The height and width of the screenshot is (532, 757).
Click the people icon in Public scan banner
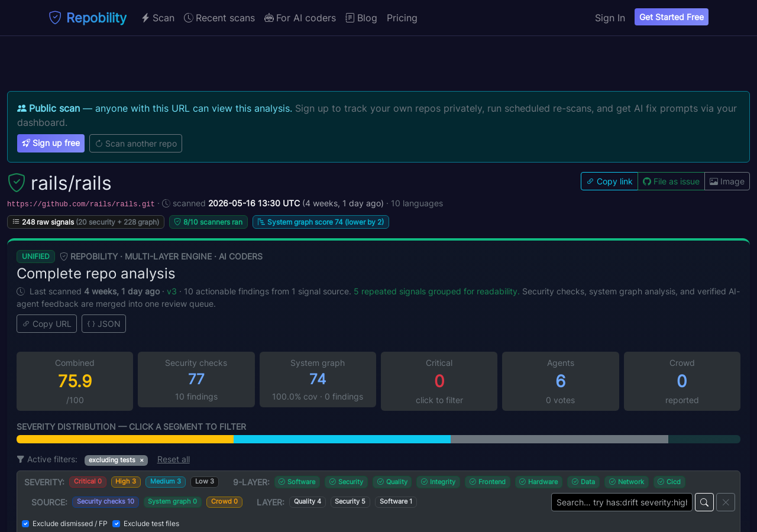pos(22,108)
